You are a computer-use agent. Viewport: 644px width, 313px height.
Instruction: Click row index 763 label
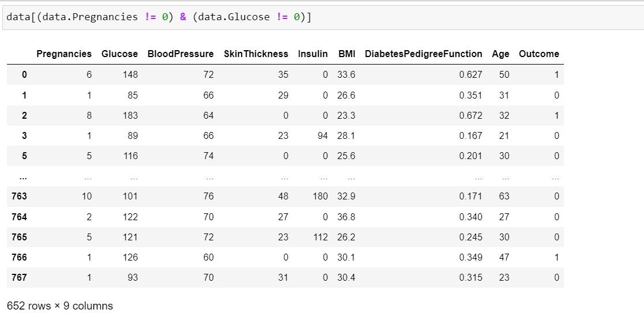coord(19,197)
